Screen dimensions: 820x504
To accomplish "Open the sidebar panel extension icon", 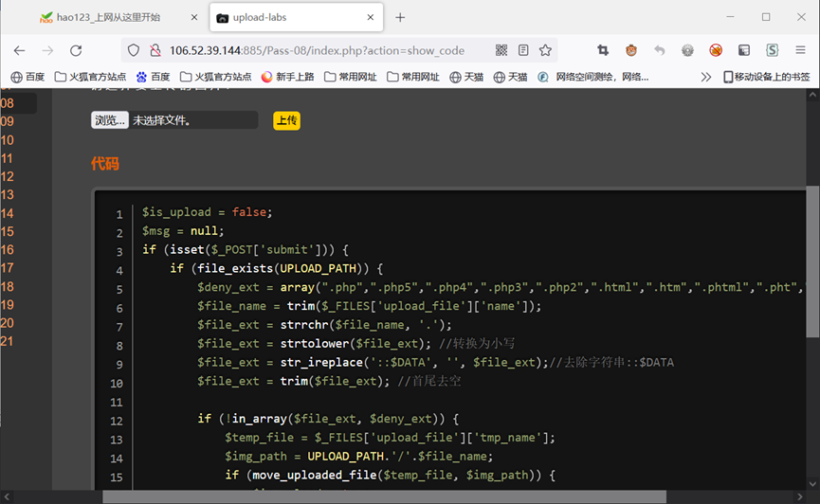I will click(x=744, y=50).
